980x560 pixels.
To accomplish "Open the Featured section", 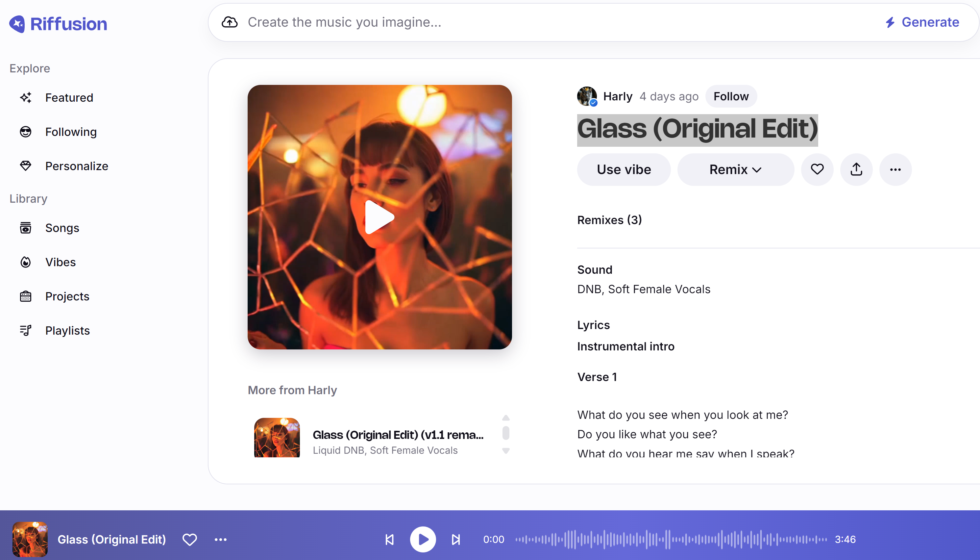I will pos(56,98).
